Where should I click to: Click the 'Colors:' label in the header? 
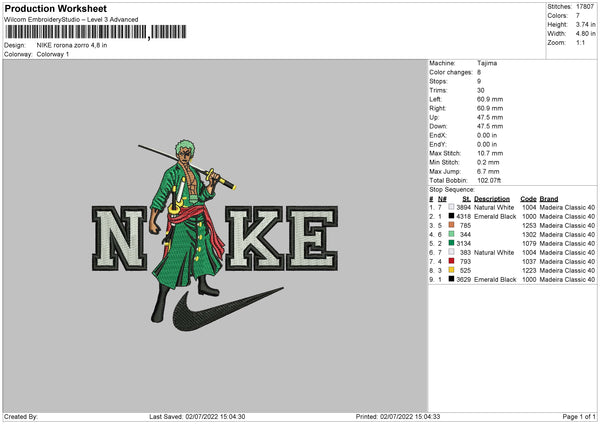pos(557,16)
